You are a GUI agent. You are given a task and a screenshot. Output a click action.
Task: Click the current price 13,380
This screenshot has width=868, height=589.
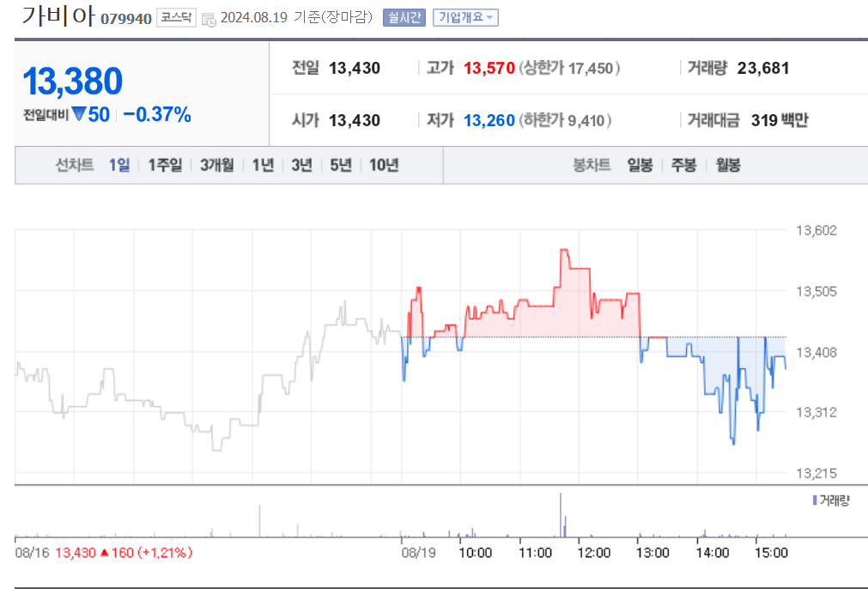[72, 82]
